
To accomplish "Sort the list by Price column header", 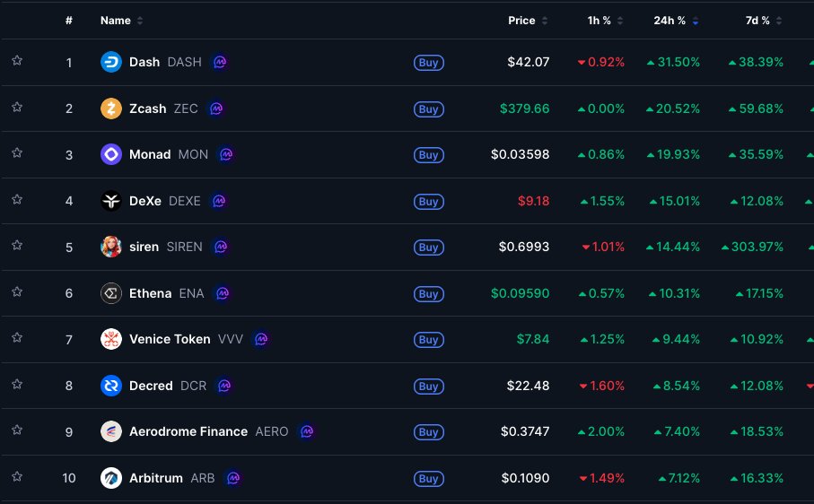I will pyautogui.click(x=521, y=21).
